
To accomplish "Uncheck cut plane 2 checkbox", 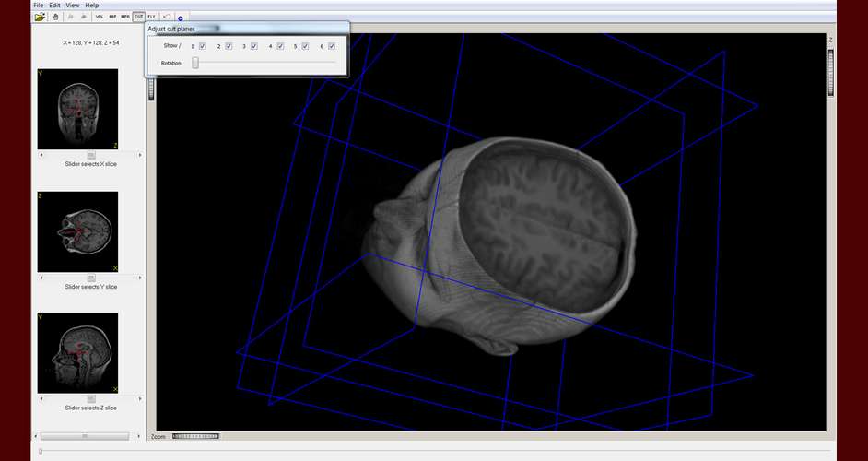I will (x=229, y=46).
